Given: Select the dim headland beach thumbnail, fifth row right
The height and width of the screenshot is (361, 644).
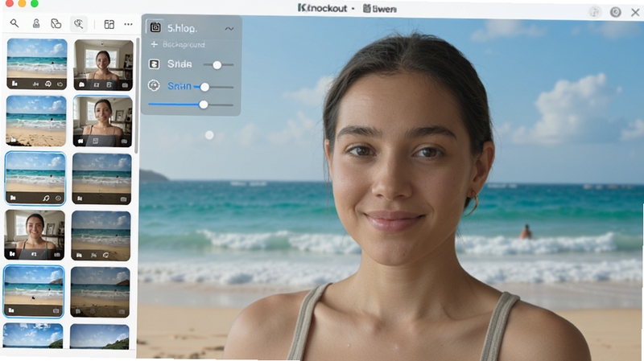Looking at the screenshot, I should (100, 292).
